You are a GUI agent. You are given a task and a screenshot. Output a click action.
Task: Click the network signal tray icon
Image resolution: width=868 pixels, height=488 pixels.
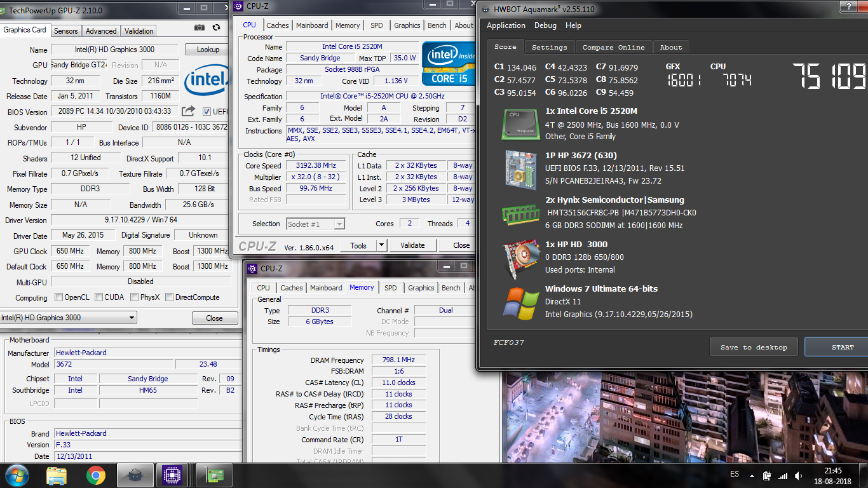(783, 475)
